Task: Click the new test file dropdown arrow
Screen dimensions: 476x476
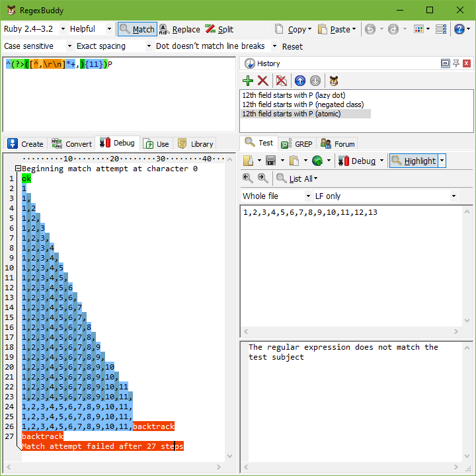Action: tap(259, 161)
